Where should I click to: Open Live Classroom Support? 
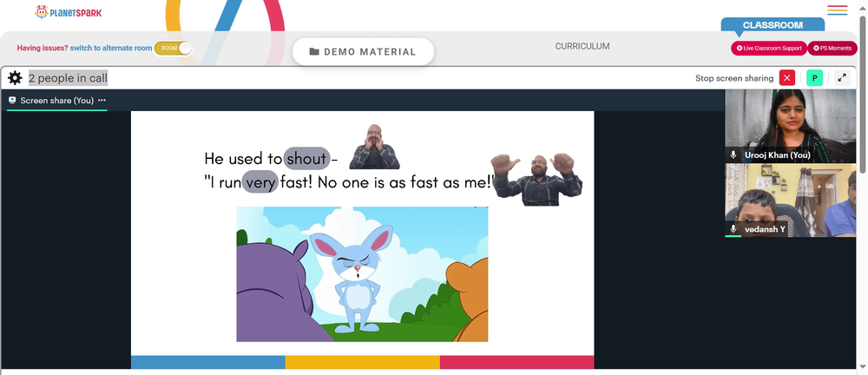point(769,49)
